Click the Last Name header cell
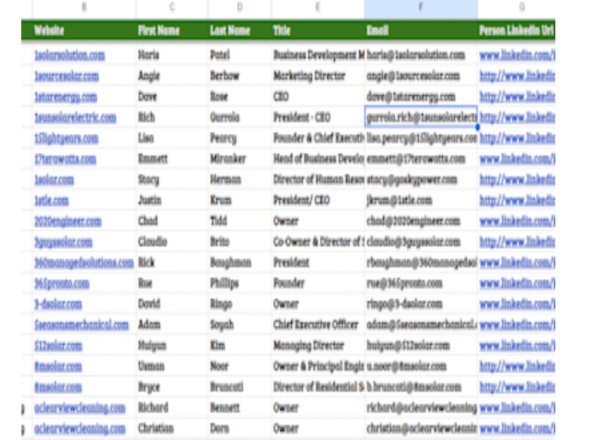Viewport: 590px width, 440px height. pyautogui.click(x=239, y=30)
